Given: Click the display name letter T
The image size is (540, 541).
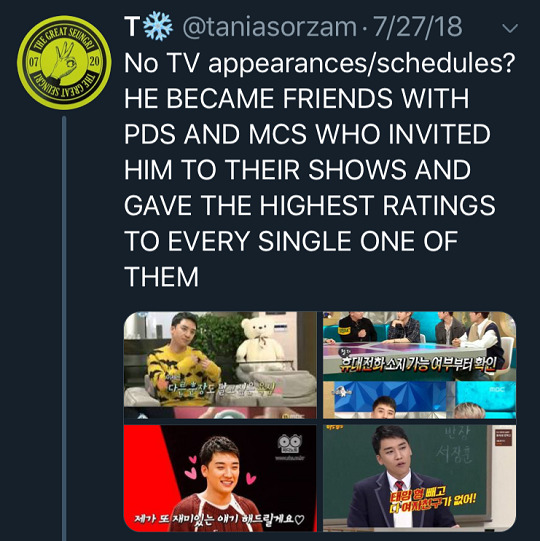Looking at the screenshot, I should [132, 27].
